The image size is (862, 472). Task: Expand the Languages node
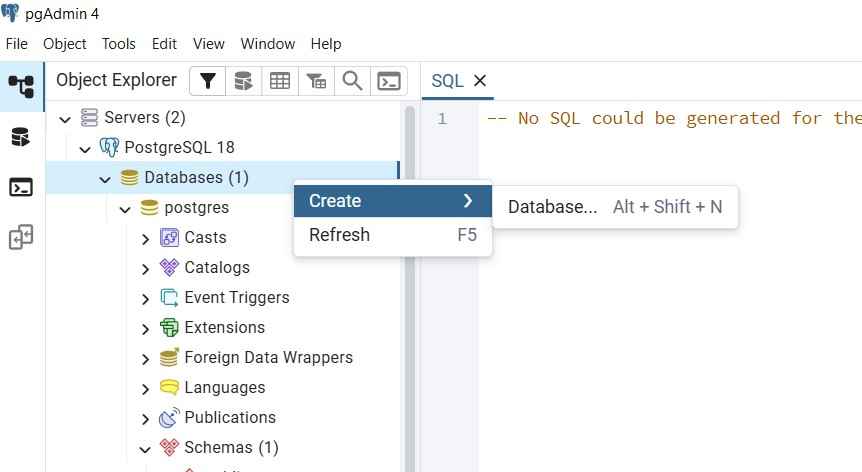click(145, 389)
